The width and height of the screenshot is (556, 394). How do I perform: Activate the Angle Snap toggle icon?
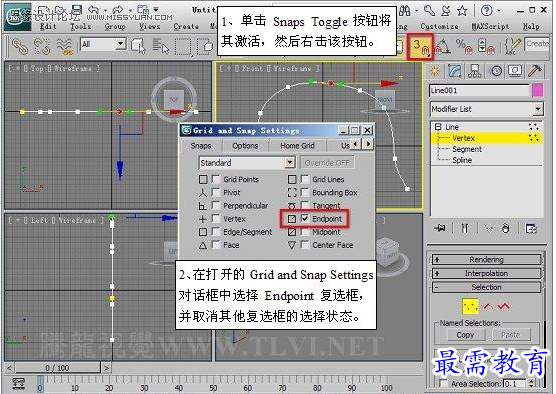point(442,47)
